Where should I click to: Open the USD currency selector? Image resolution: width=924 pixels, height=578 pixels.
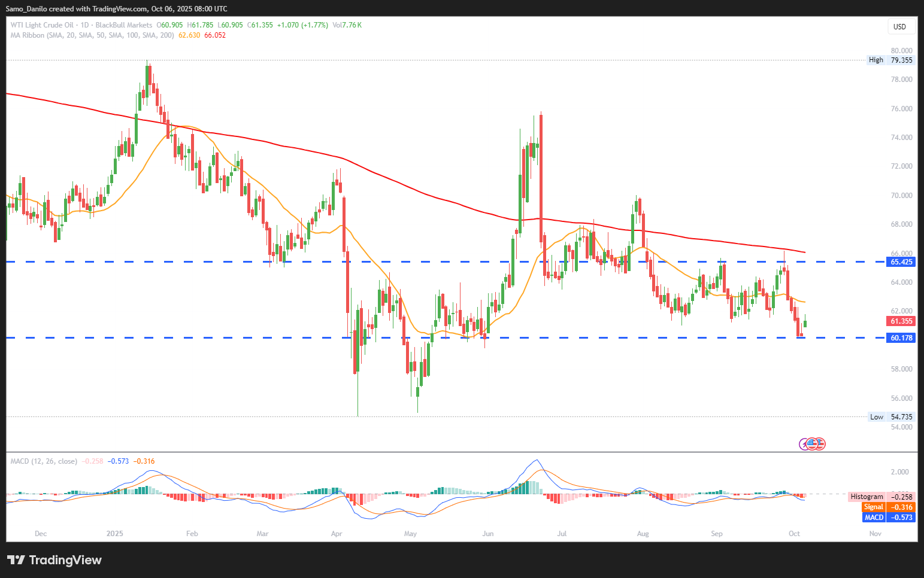(899, 26)
